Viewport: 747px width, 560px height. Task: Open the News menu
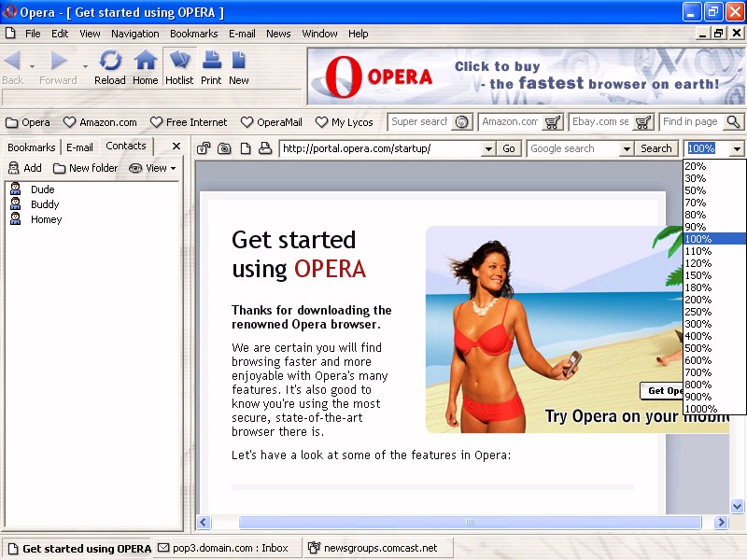(x=278, y=34)
